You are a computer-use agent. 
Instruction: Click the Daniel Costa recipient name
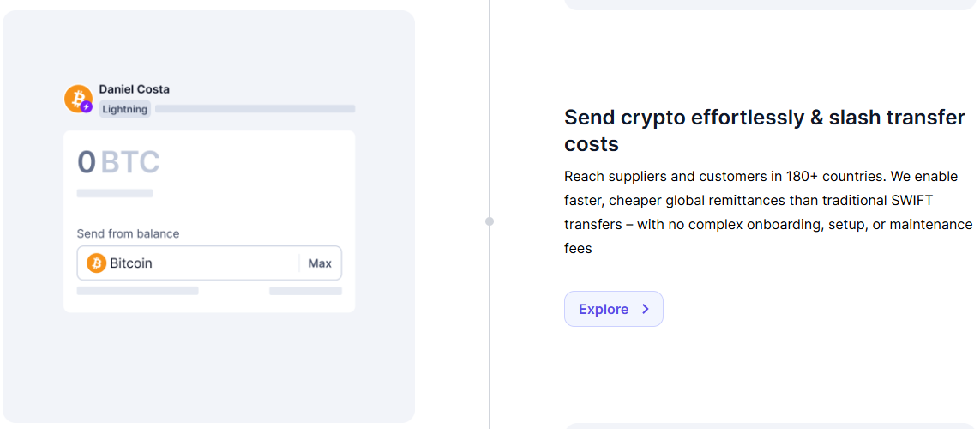coord(135,89)
